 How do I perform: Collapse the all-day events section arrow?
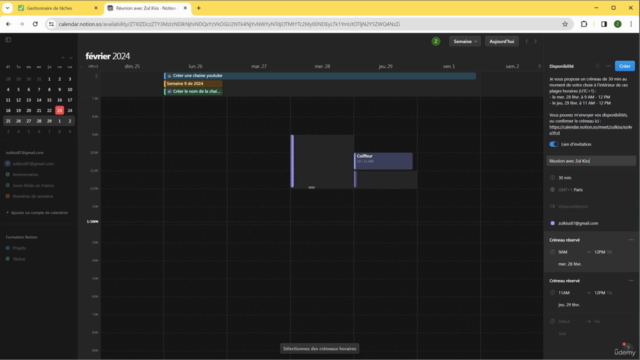pos(96,76)
